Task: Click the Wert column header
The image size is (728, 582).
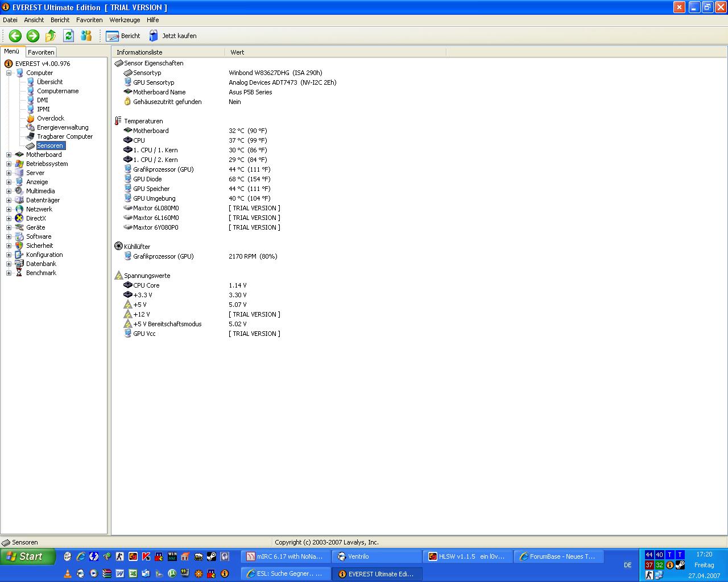Action: 336,52
